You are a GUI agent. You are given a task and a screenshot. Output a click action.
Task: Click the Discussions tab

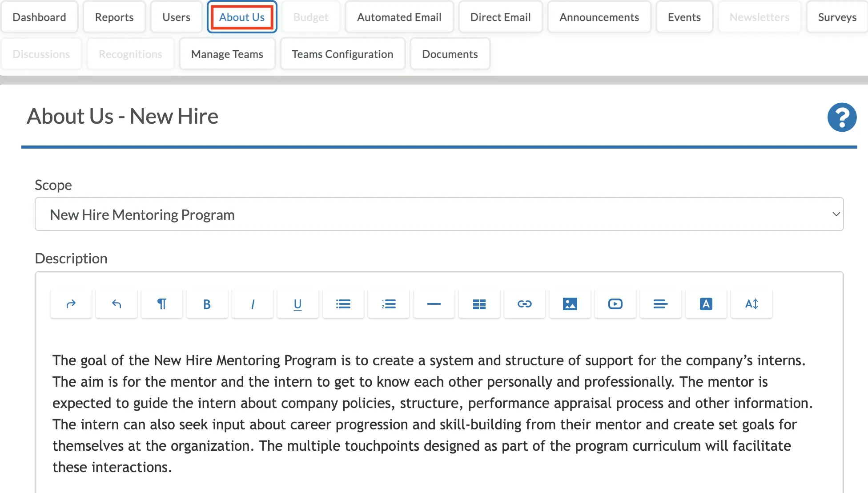coord(41,54)
